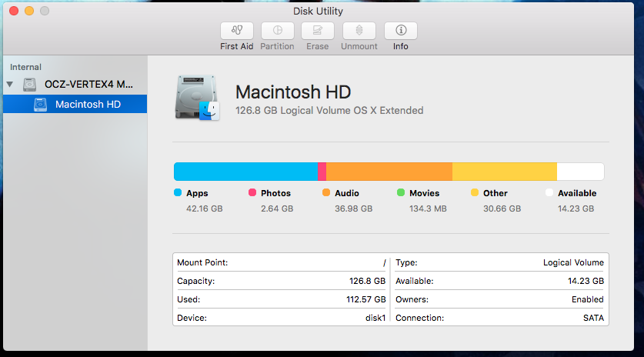Click the 42.16 GB Apps value
Image resolution: width=644 pixels, height=357 pixels.
pyautogui.click(x=204, y=209)
